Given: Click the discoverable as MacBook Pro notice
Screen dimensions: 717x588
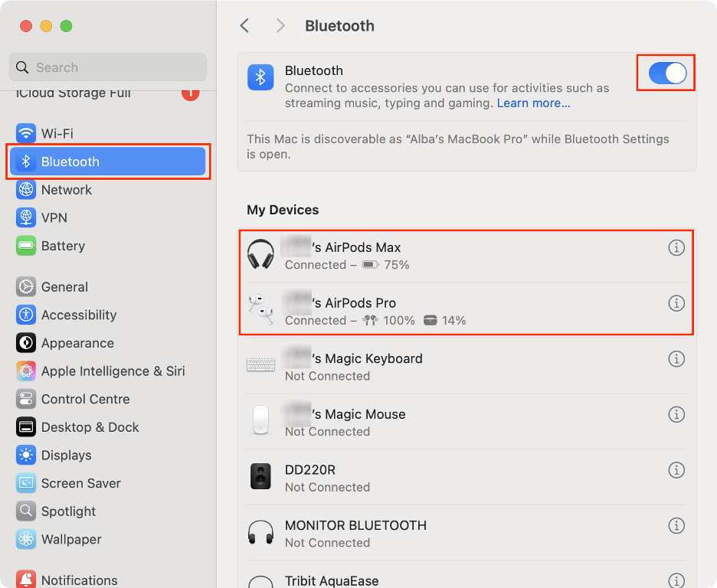Looking at the screenshot, I should tap(458, 146).
